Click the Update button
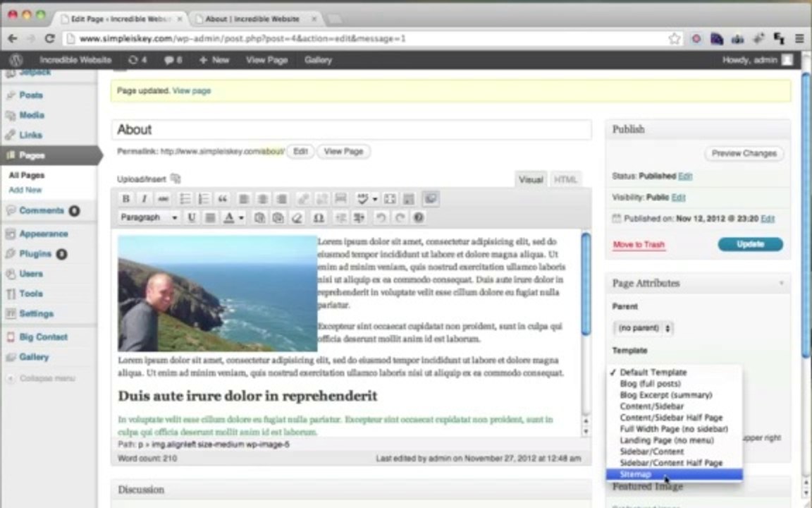The height and width of the screenshot is (508, 812). [751, 244]
